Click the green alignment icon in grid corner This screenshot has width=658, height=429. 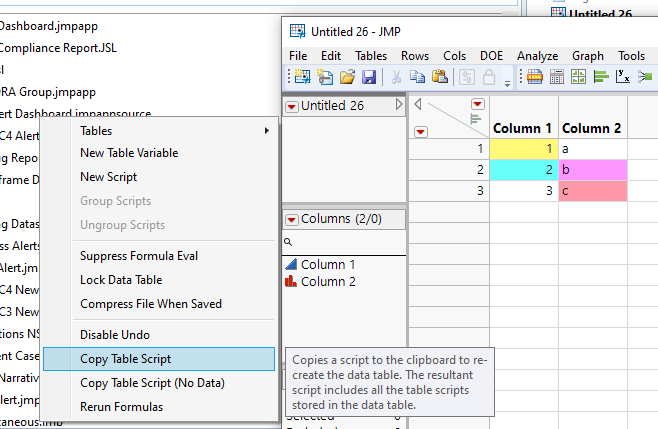[x=475, y=119]
